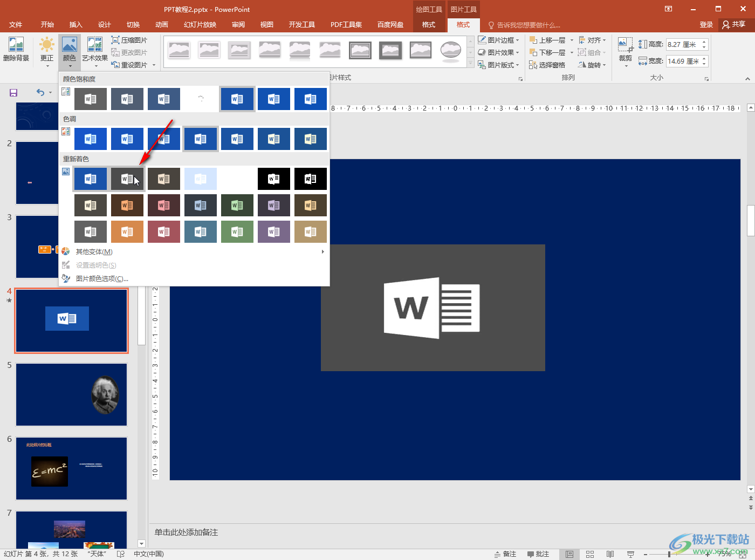The image size is (755, 560).
Task: Switch to the Insert (插入) tab
Action: (76, 25)
